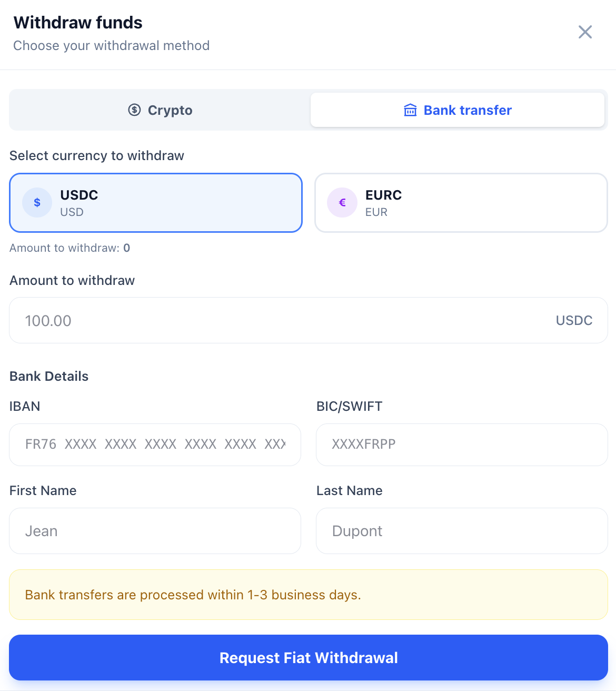Switch to the Crypto tab

point(160,110)
